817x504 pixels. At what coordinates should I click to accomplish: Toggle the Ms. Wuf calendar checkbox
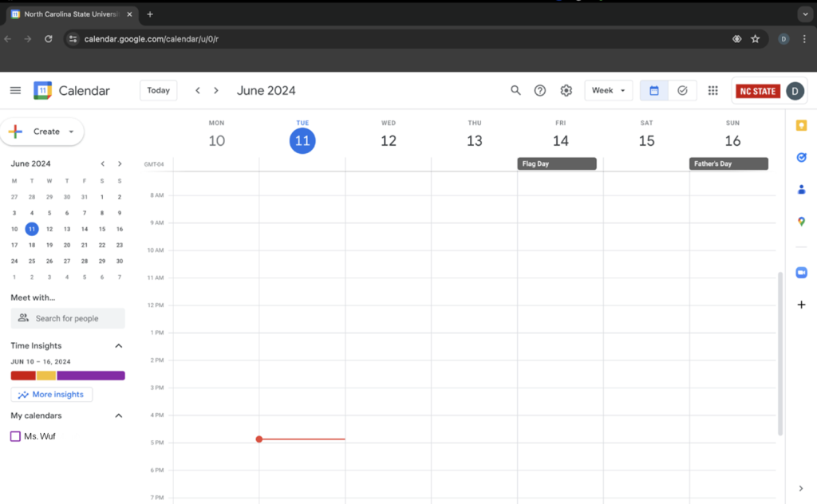click(15, 436)
